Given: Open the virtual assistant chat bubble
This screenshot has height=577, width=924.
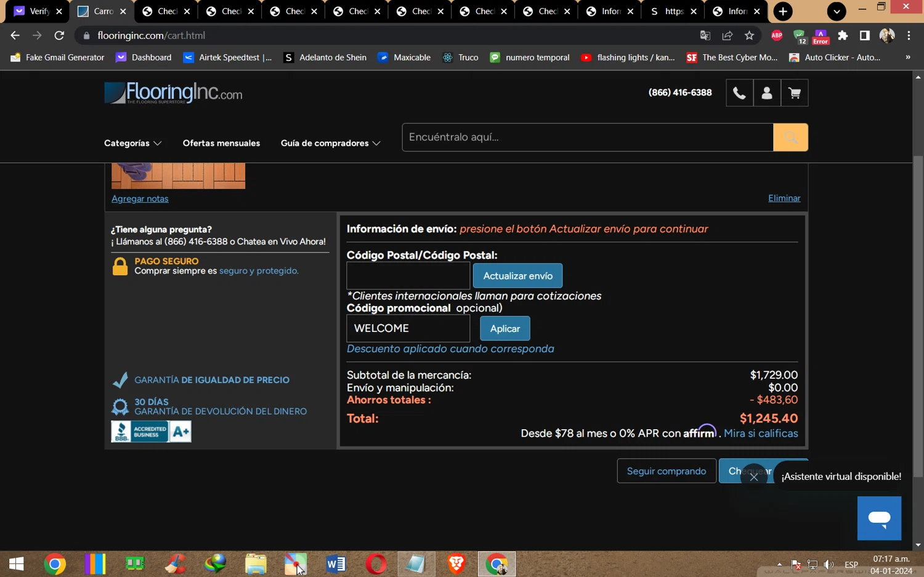Looking at the screenshot, I should pyautogui.click(x=879, y=518).
